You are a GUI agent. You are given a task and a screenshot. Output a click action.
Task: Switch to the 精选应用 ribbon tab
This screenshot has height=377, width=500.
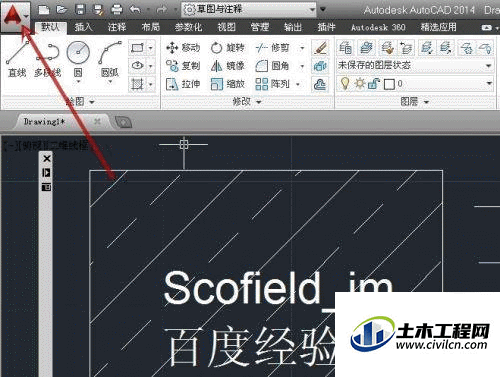pyautogui.click(x=438, y=27)
